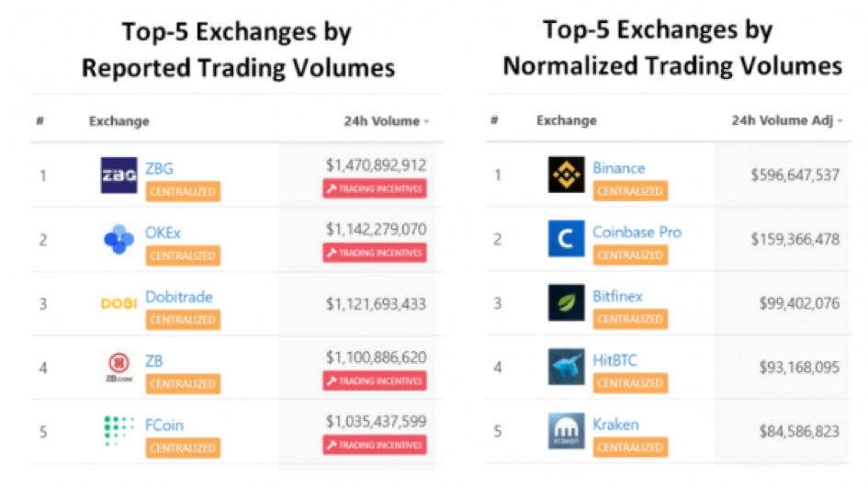
Task: Click the Coinbase Pro logo icon
Action: click(x=566, y=239)
